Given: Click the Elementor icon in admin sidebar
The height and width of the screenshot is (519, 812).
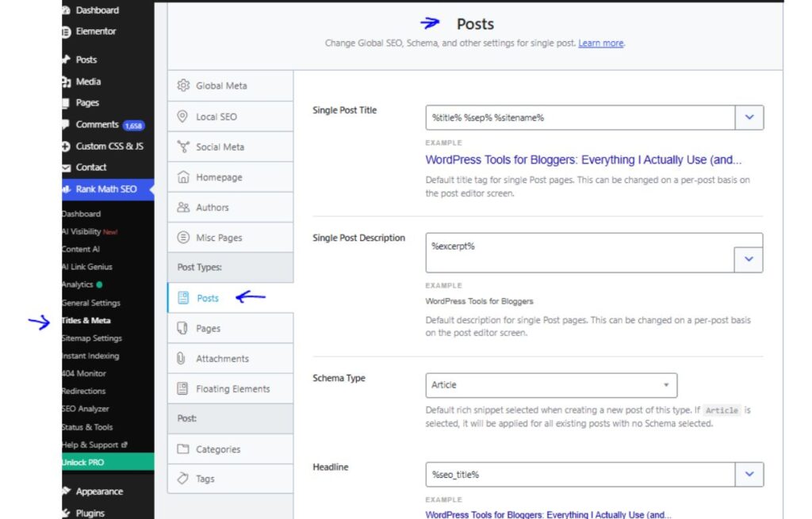Looking at the screenshot, I should click(x=66, y=32).
